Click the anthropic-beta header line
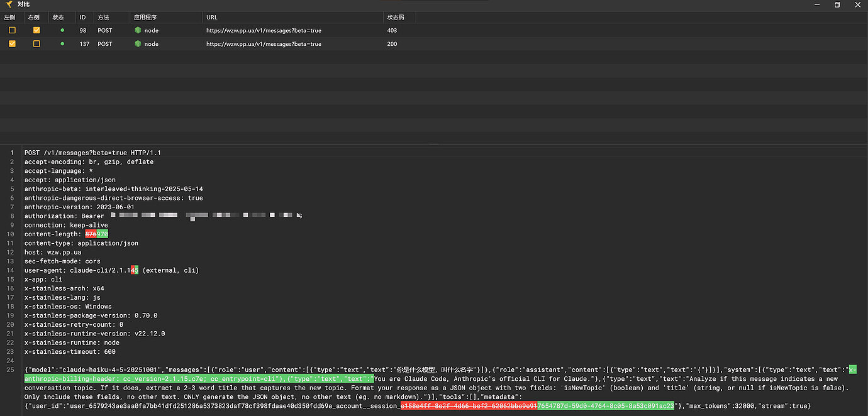This screenshot has height=416, width=868. pyautogui.click(x=114, y=189)
